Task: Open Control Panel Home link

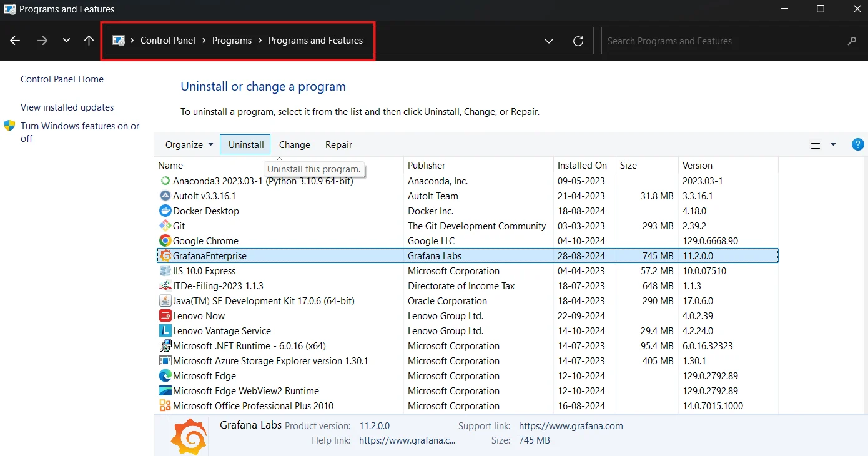Action: [x=62, y=79]
